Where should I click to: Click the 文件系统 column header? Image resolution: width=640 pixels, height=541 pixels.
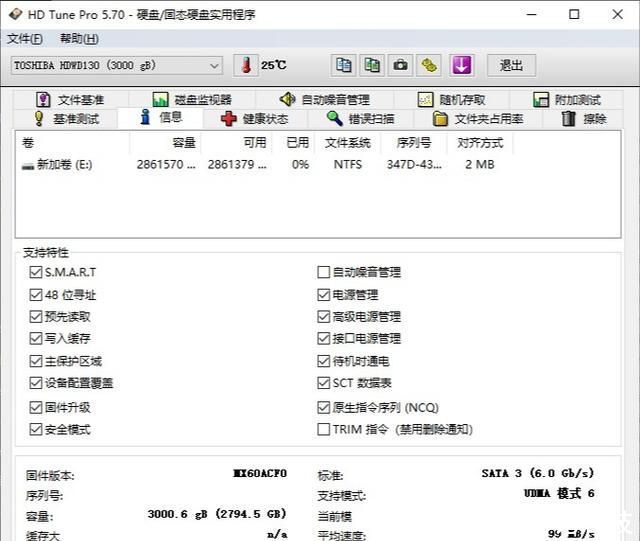347,143
